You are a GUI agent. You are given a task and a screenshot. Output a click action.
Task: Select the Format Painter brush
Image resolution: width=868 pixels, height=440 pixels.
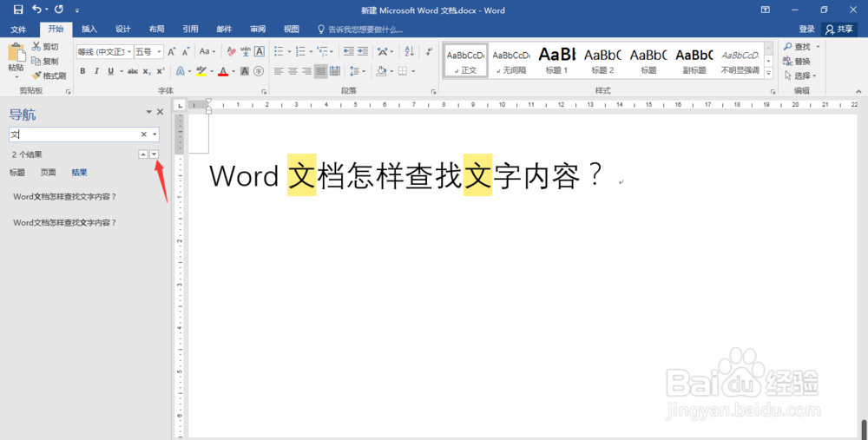pos(36,76)
